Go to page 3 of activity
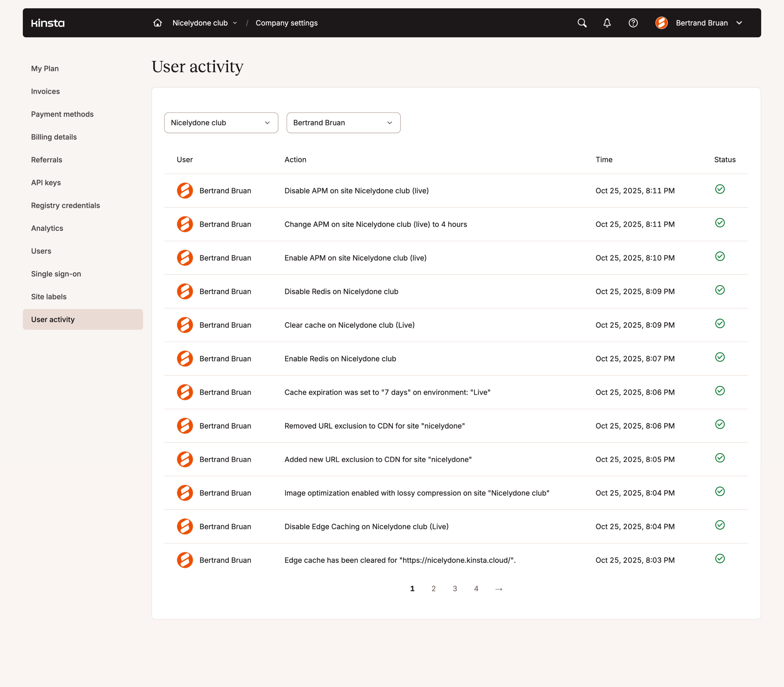This screenshot has height=687, width=784. click(455, 588)
